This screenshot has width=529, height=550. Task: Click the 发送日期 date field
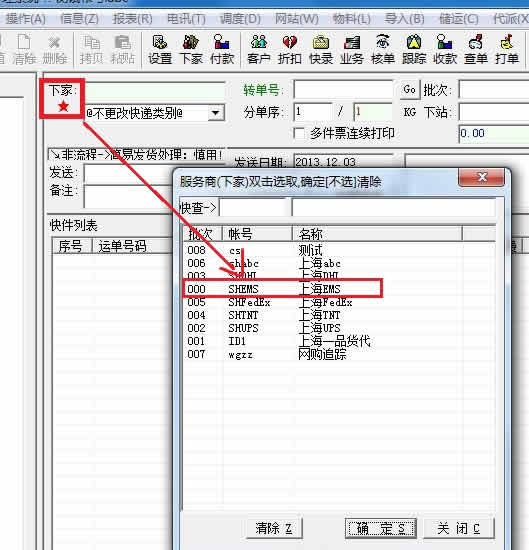pos(343,161)
